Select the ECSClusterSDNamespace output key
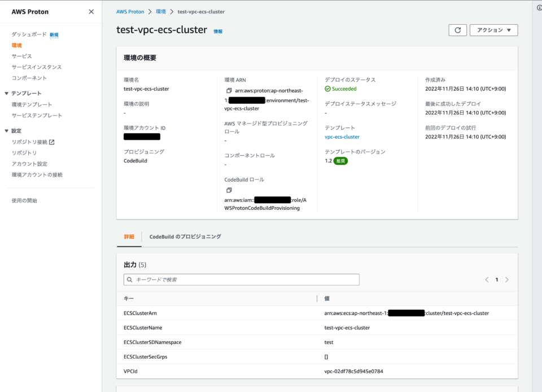The image size is (542, 392). (152, 342)
